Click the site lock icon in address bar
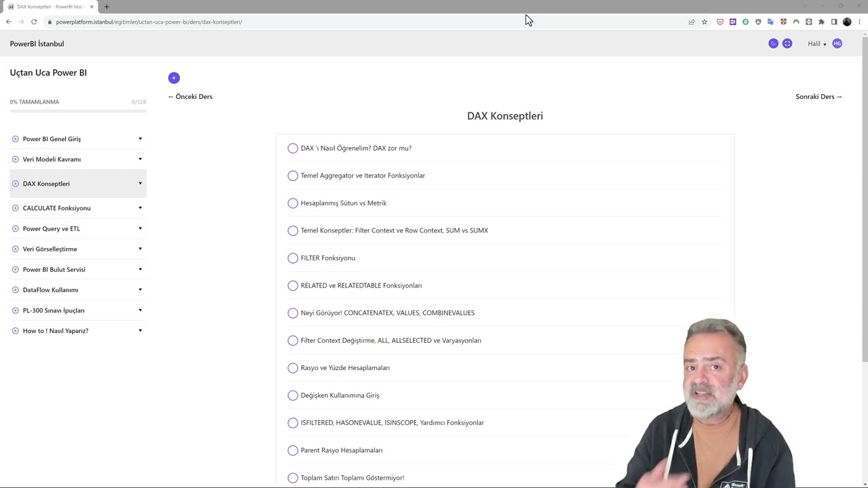868x488 pixels. 50,22
